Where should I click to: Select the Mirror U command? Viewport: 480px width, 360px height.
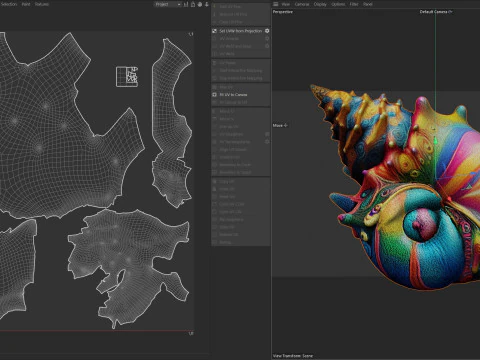click(241, 111)
